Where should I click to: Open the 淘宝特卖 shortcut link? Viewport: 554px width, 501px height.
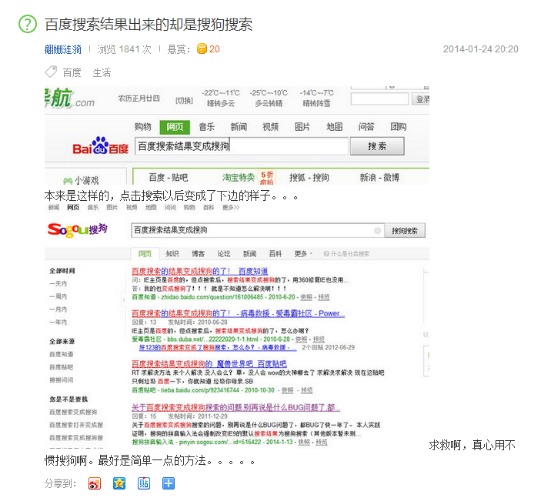pyautogui.click(x=238, y=177)
